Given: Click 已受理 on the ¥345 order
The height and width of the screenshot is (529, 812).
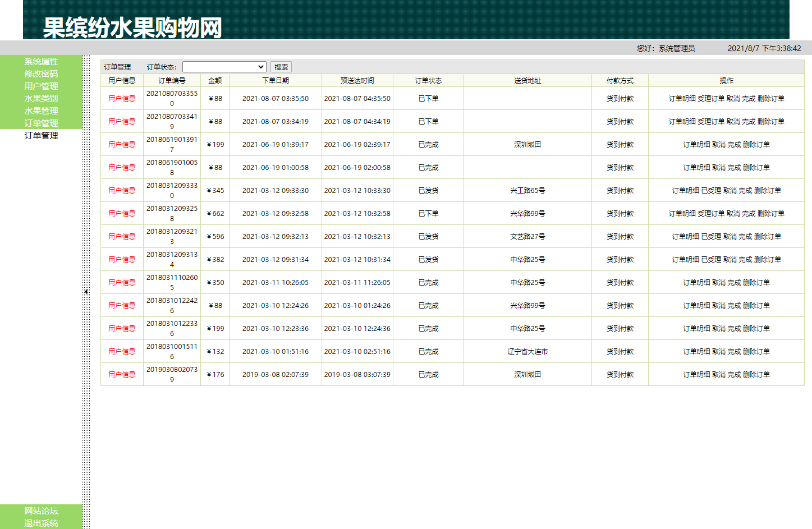Looking at the screenshot, I should pyautogui.click(x=711, y=191).
